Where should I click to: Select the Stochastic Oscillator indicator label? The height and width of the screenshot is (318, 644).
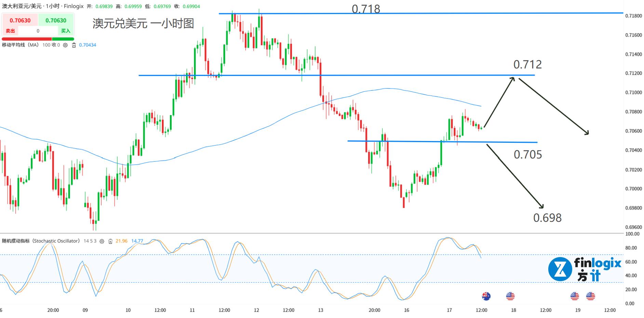pyautogui.click(x=41, y=241)
